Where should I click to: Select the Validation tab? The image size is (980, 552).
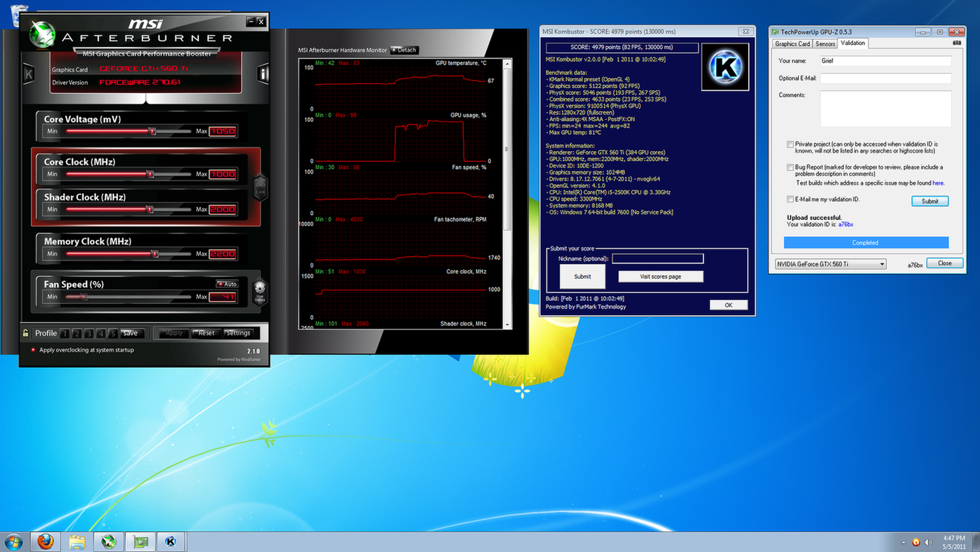[x=853, y=43]
